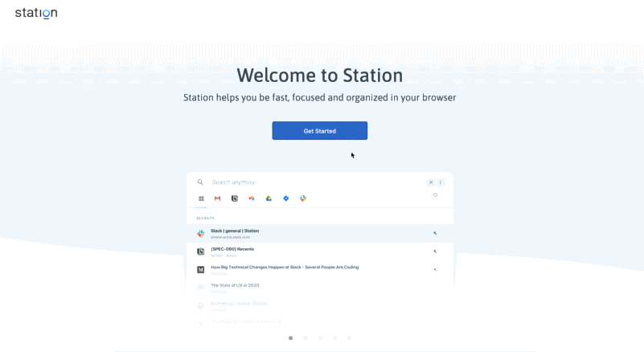
Task: Select the blue diamond Jira icon
Action: pyautogui.click(x=286, y=199)
